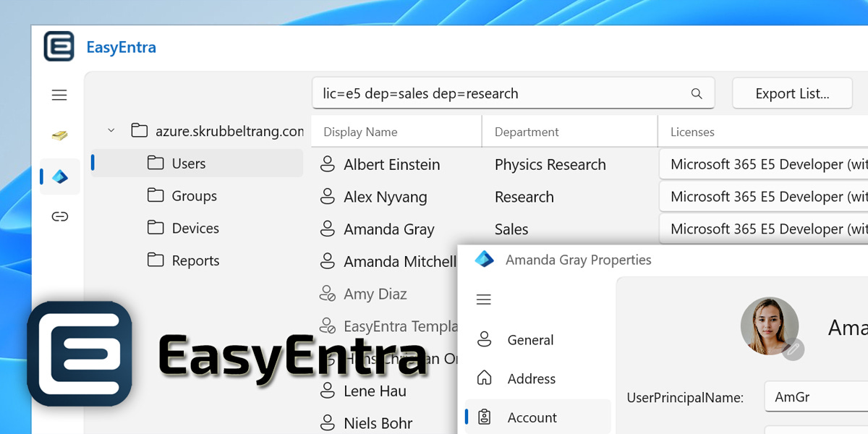Select the Amy Diaz row name
The height and width of the screenshot is (434, 868).
click(x=375, y=294)
